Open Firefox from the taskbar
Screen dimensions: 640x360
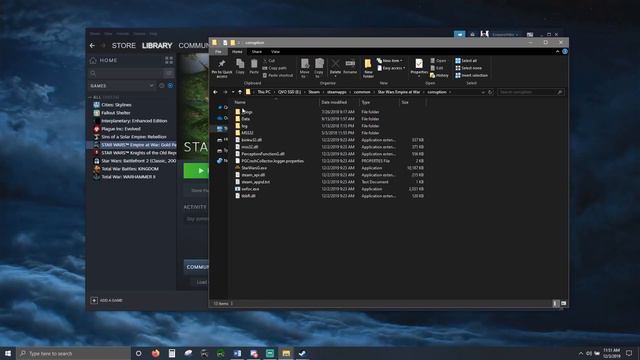(x=156, y=353)
